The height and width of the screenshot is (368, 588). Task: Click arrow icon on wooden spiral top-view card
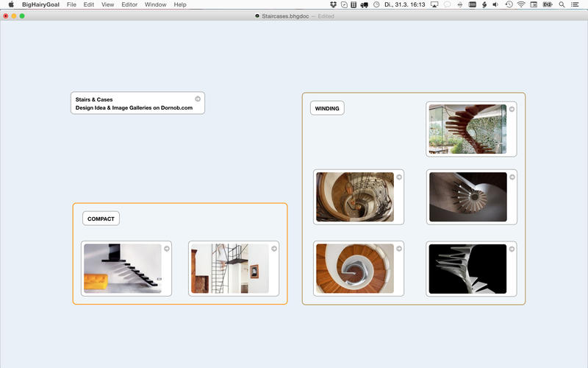tap(399, 249)
